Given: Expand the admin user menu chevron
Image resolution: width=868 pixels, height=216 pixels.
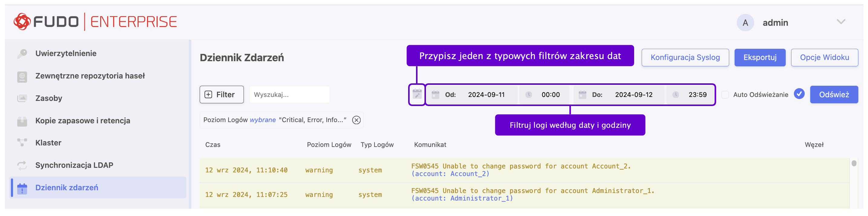Looking at the screenshot, I should [x=841, y=22].
